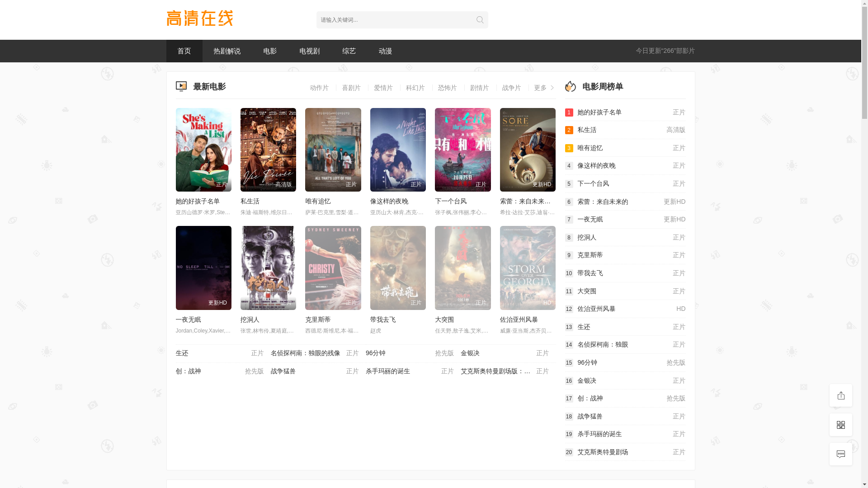Filter by 剧情片 genre
This screenshot has height=488, width=868.
click(x=480, y=88)
